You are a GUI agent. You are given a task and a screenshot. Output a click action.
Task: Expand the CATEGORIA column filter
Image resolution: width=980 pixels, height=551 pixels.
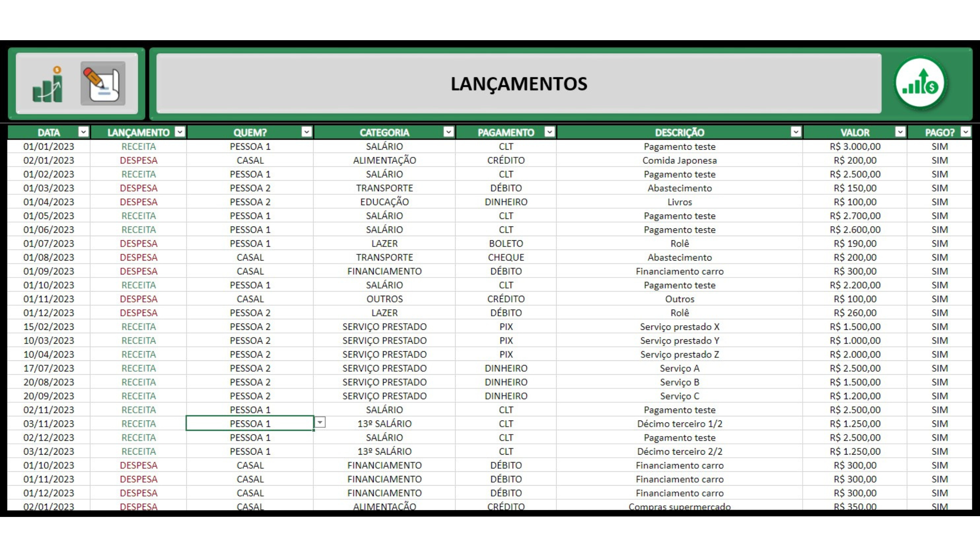pos(448,132)
